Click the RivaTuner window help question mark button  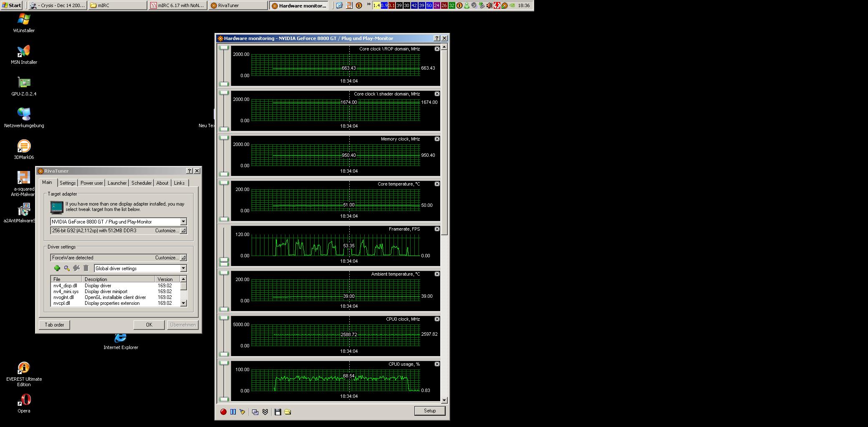pos(189,171)
